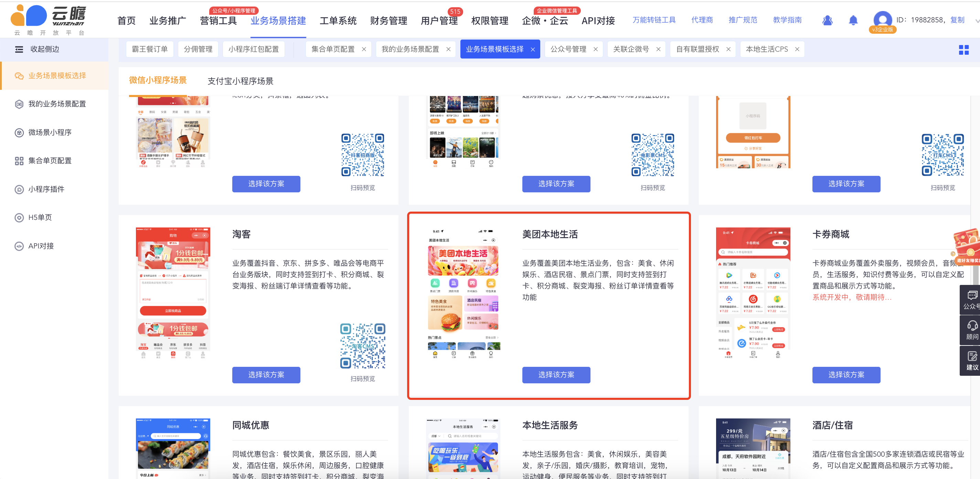The height and width of the screenshot is (479, 980).
Task: Close the 集合单页配置 tab
Action: click(x=364, y=49)
